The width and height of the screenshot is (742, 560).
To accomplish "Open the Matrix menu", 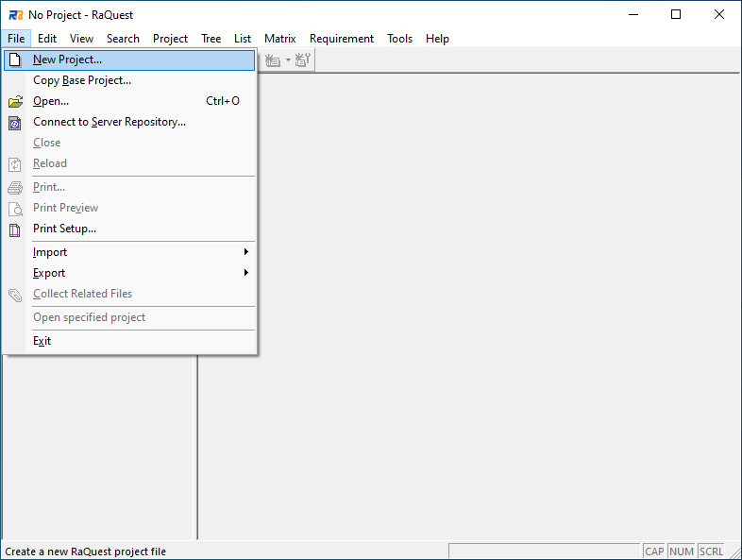I will tap(280, 39).
